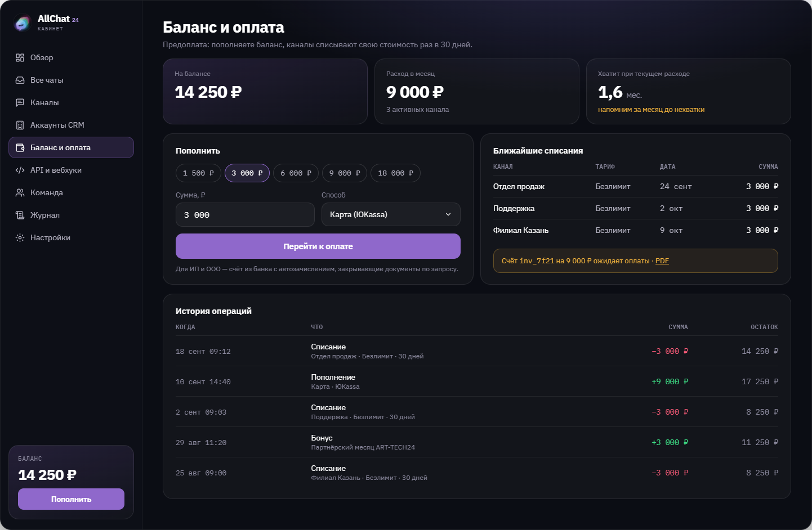
Task: Choose the 6 000 ₽ preset amount
Action: pyautogui.click(x=296, y=173)
